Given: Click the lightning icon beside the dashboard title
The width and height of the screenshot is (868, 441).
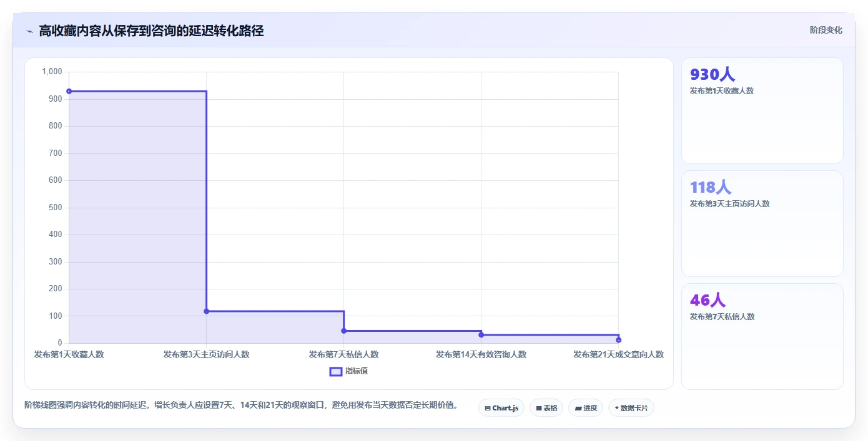Looking at the screenshot, I should (29, 31).
